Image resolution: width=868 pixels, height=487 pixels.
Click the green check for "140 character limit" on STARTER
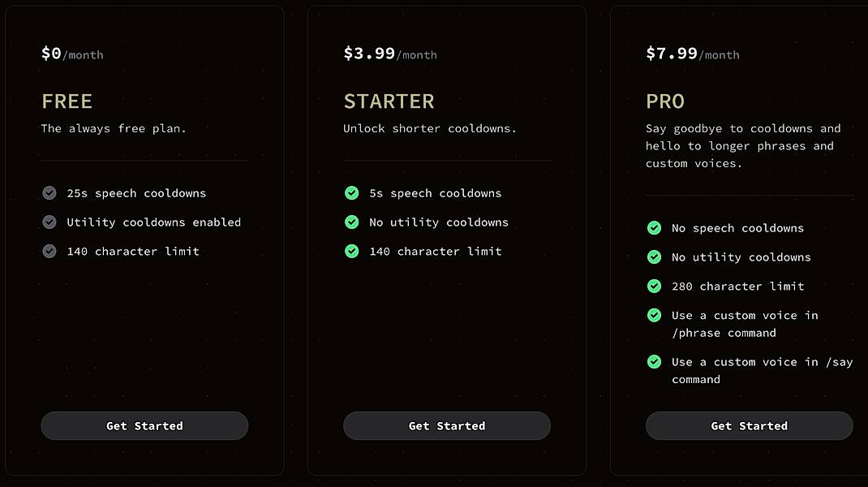(x=351, y=252)
